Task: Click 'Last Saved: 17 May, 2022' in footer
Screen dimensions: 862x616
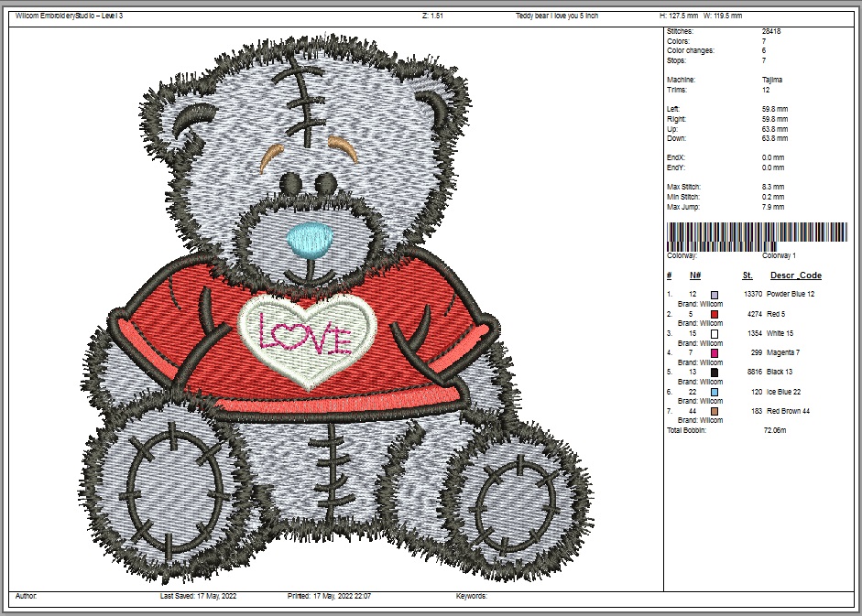Action: click(198, 596)
